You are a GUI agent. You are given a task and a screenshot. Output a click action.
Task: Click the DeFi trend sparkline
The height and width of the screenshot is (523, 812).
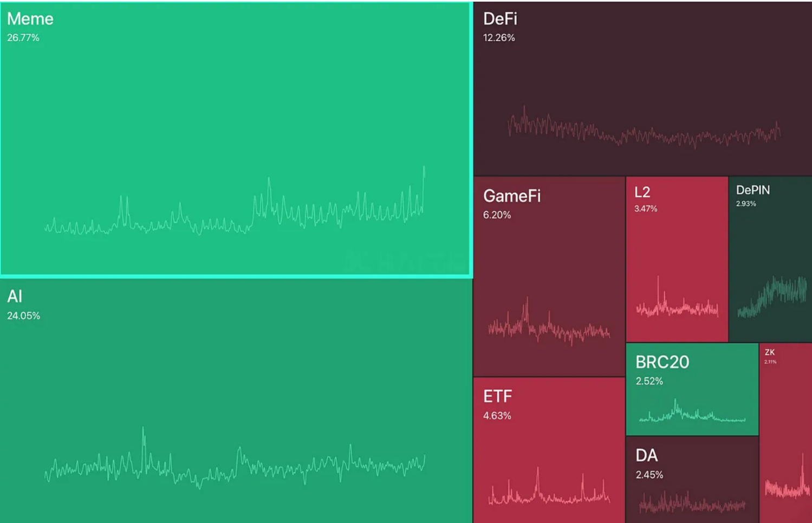pos(644,127)
